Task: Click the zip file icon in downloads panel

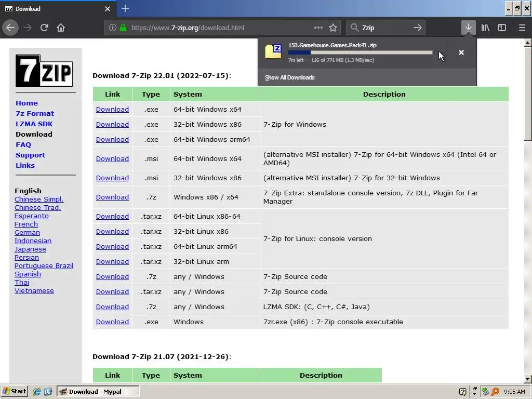Action: 273,51
